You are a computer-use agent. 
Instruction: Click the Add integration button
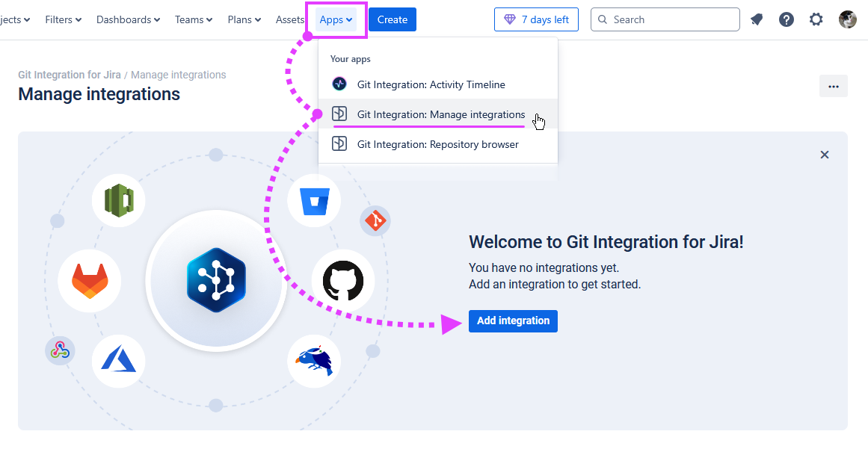pyautogui.click(x=513, y=321)
